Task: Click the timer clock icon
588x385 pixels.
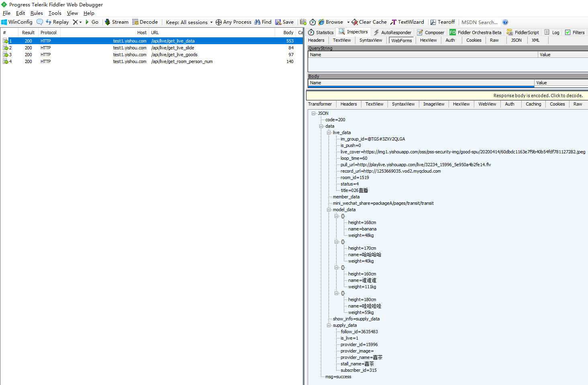Action: [312, 22]
